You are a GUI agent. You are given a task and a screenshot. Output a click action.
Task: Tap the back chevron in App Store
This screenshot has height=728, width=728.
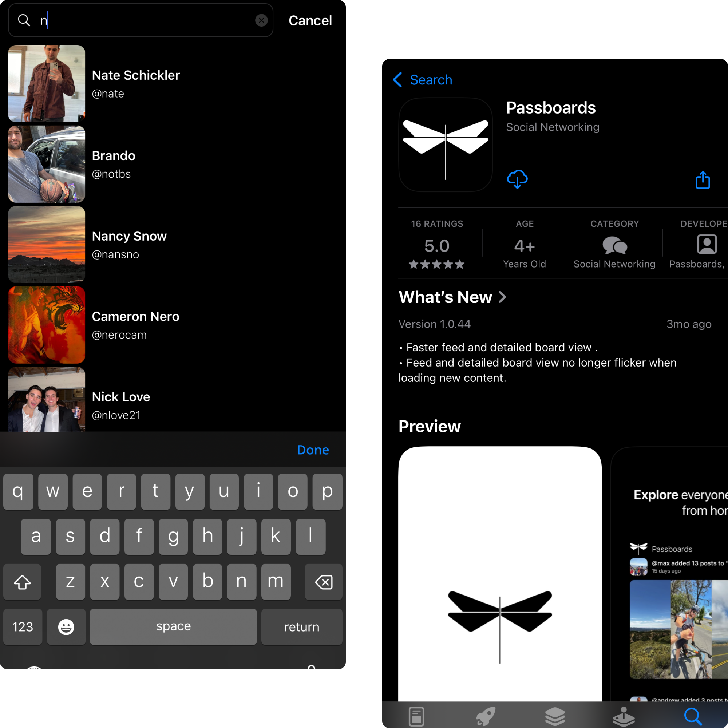pos(397,80)
